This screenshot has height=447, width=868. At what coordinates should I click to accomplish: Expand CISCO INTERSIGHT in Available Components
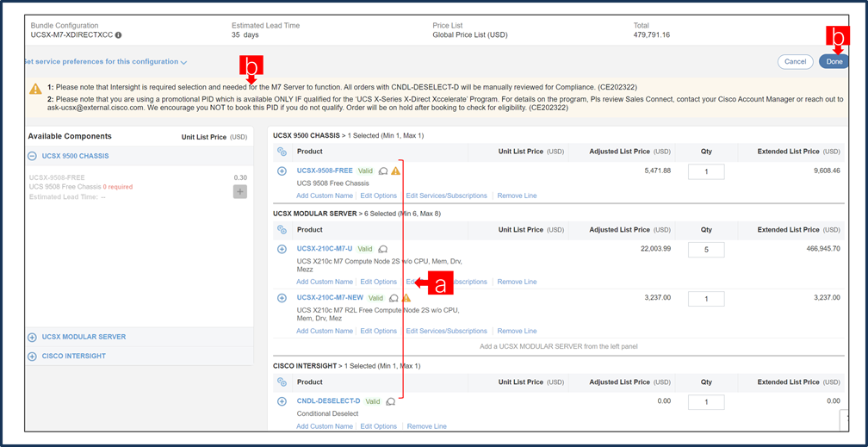(32, 357)
